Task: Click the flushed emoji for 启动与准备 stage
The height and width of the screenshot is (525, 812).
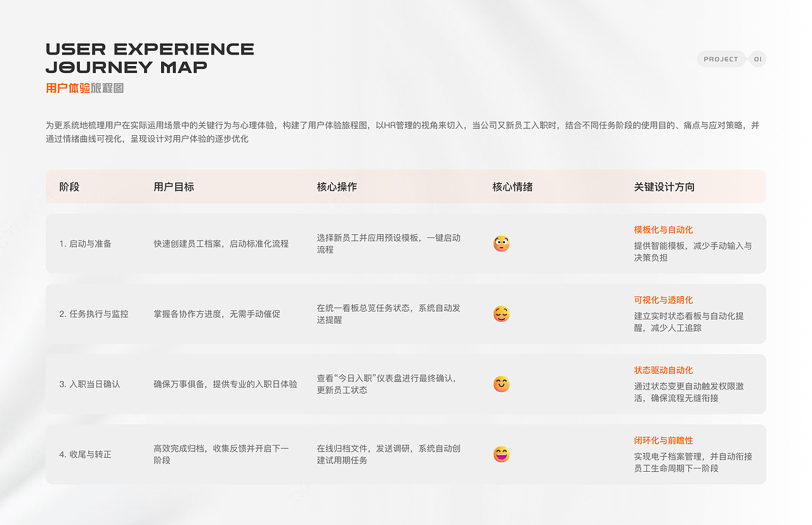Action: 501,243
